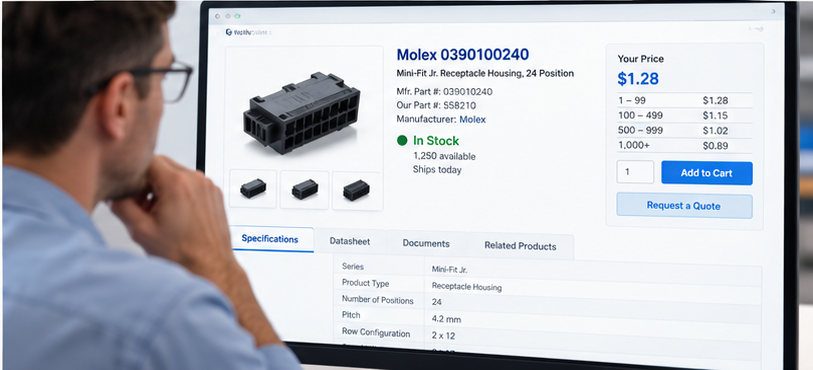
Task: Click the Ships today text
Action: (437, 169)
